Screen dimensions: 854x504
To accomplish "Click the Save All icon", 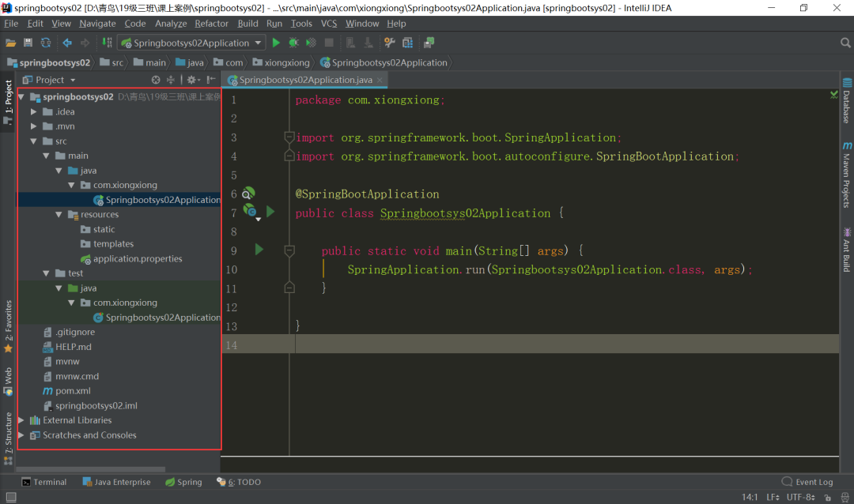I will (x=28, y=43).
